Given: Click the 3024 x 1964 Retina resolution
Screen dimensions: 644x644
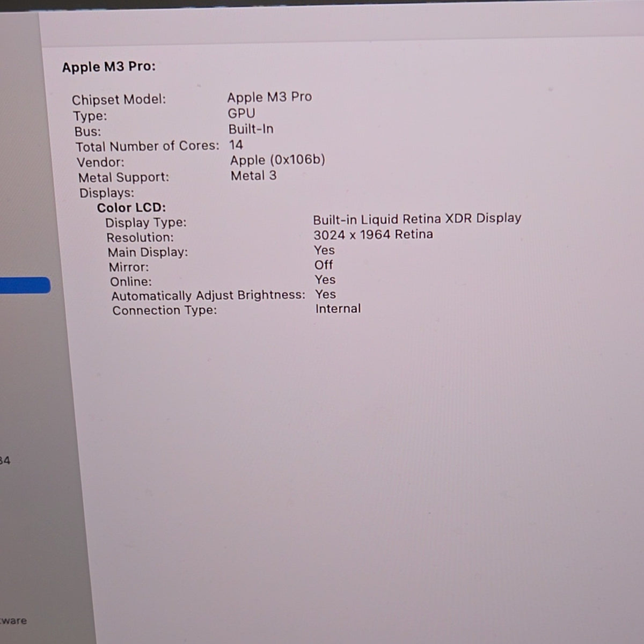Looking at the screenshot, I should click(373, 235).
